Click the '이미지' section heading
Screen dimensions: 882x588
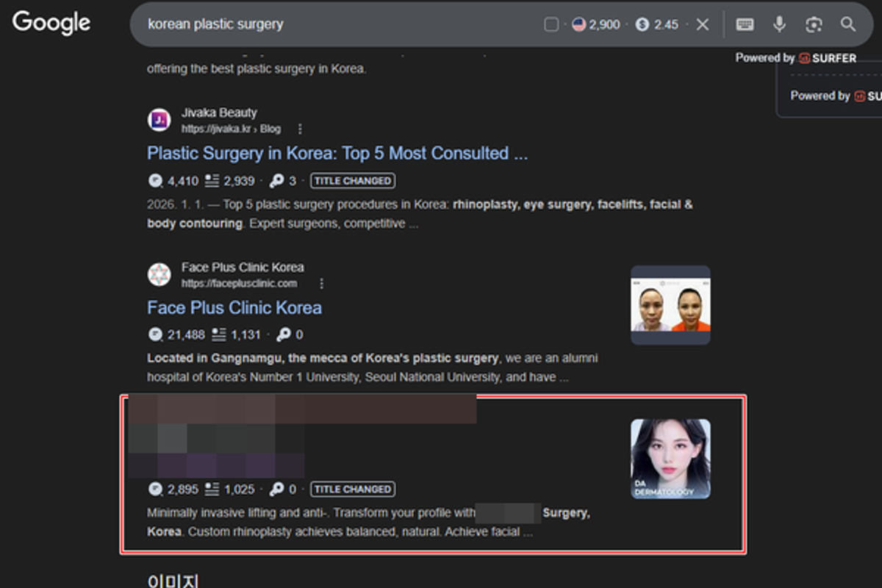pos(173,581)
